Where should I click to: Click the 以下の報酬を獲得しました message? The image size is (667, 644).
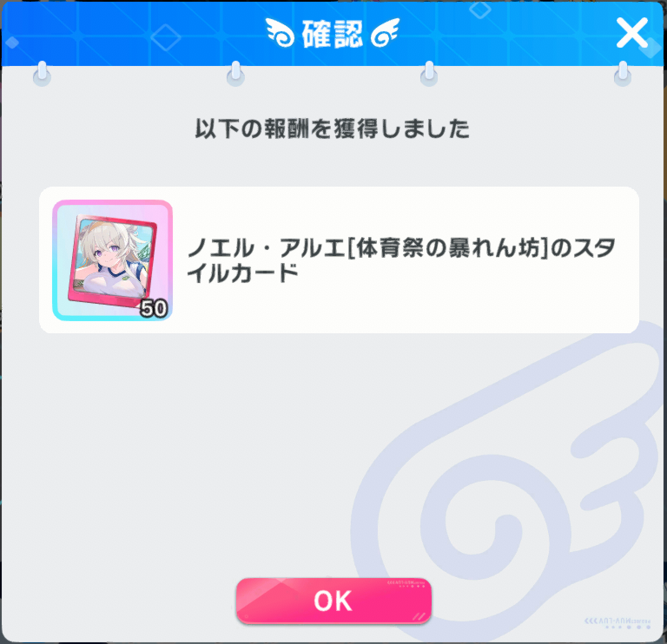pyautogui.click(x=333, y=128)
